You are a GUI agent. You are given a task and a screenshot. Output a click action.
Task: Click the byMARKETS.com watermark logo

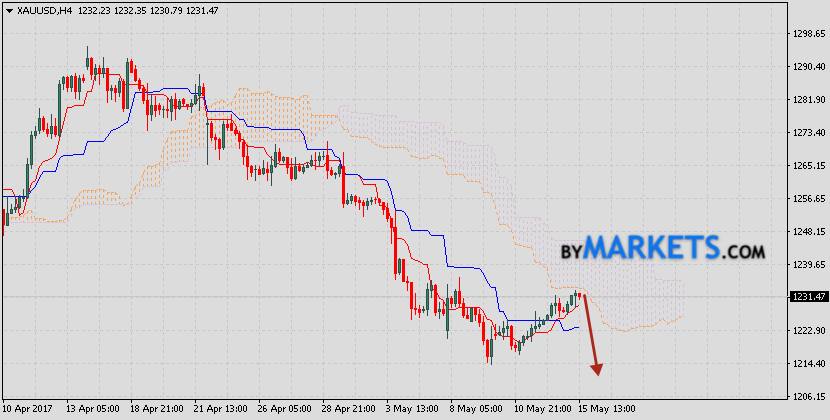pyautogui.click(x=661, y=247)
